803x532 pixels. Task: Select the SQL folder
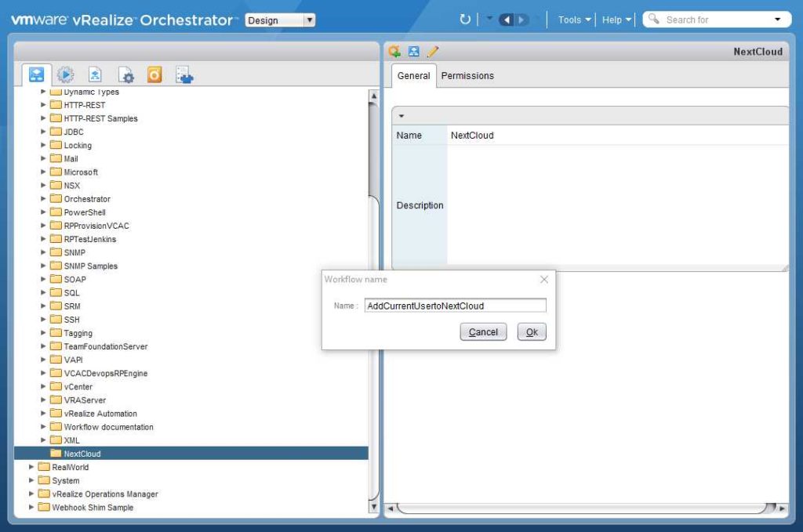click(65, 292)
